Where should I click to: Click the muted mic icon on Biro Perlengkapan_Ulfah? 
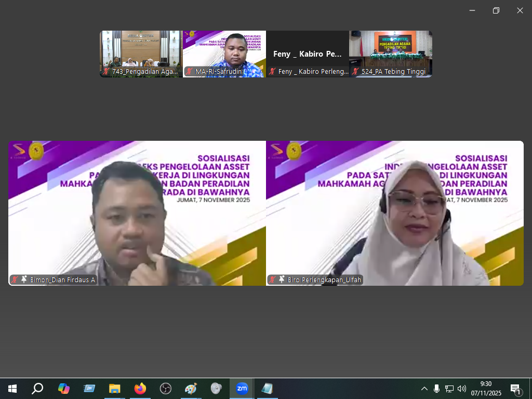click(x=273, y=280)
